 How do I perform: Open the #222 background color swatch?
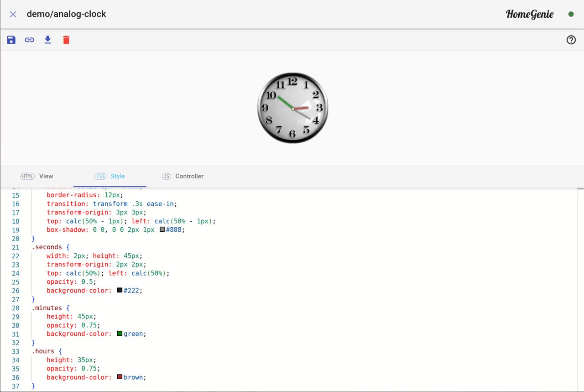pos(120,290)
